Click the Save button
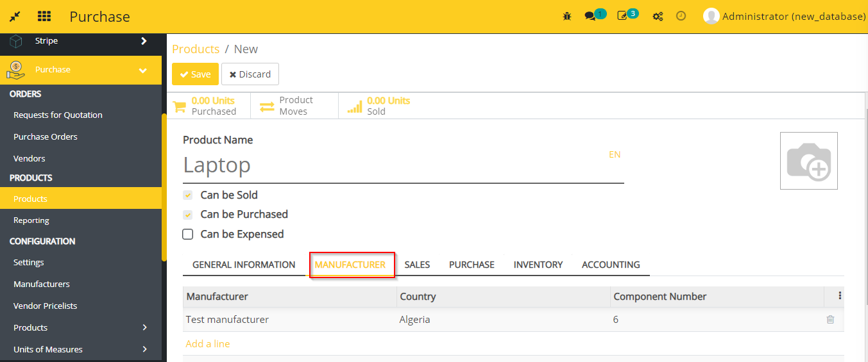 [195, 74]
